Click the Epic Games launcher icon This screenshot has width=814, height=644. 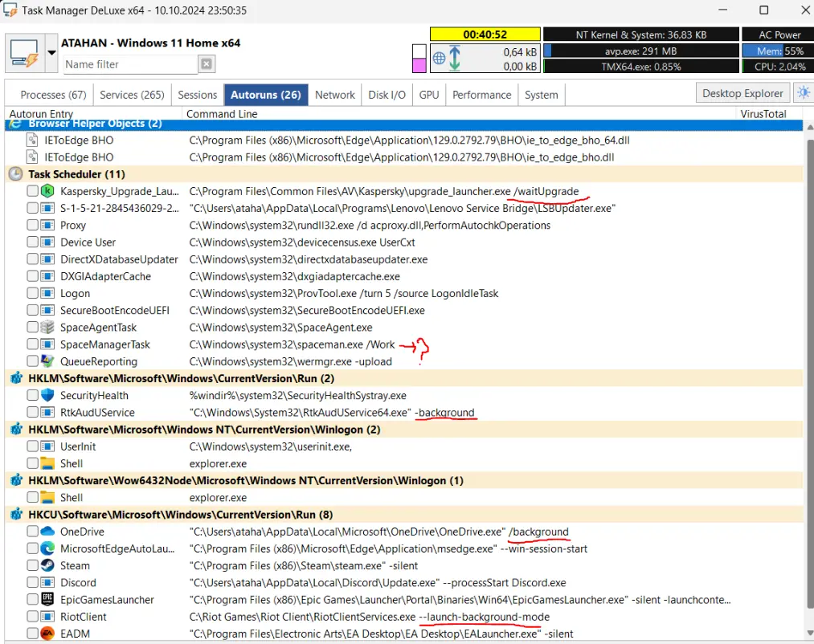47,599
